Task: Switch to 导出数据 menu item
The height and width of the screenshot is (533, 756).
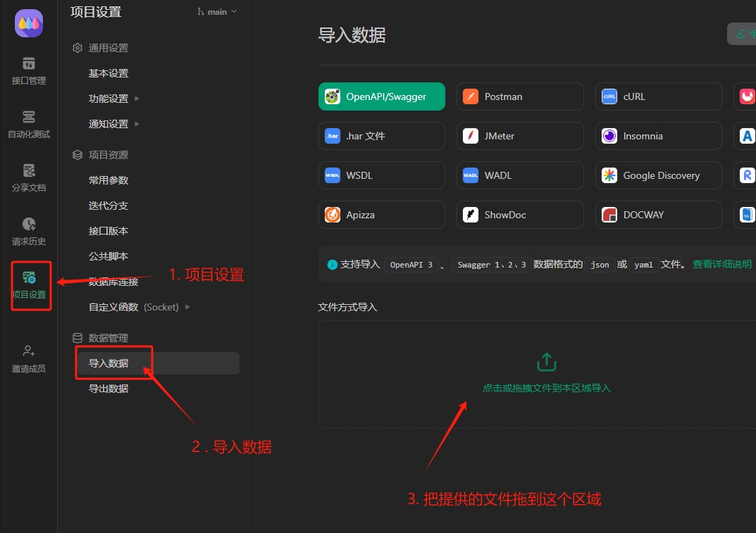Action: click(x=109, y=388)
